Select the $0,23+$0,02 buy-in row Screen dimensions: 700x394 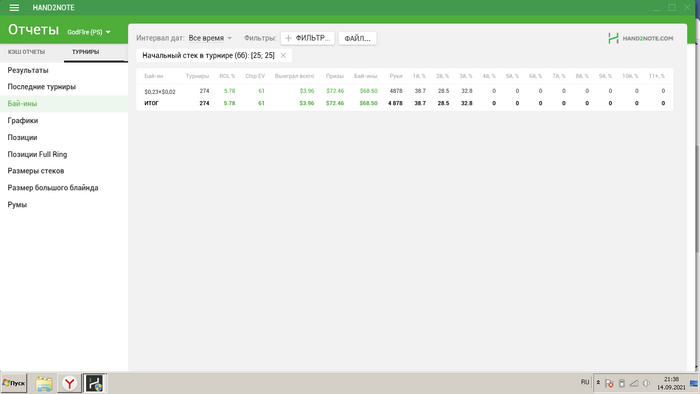(404, 91)
